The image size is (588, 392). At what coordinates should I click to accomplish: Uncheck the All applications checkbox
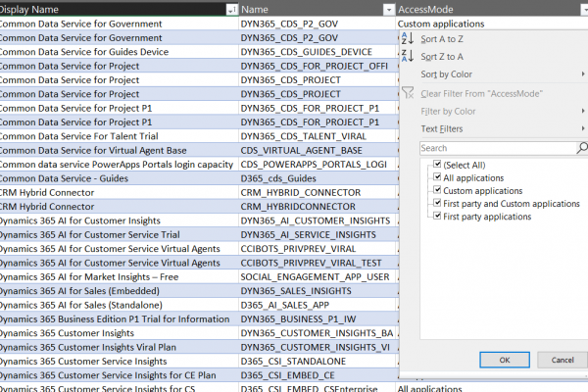437,176
